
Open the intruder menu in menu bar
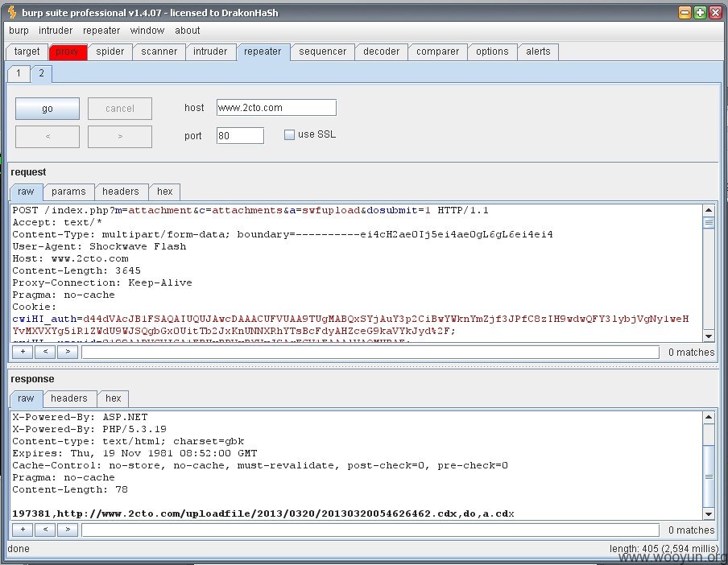56,31
